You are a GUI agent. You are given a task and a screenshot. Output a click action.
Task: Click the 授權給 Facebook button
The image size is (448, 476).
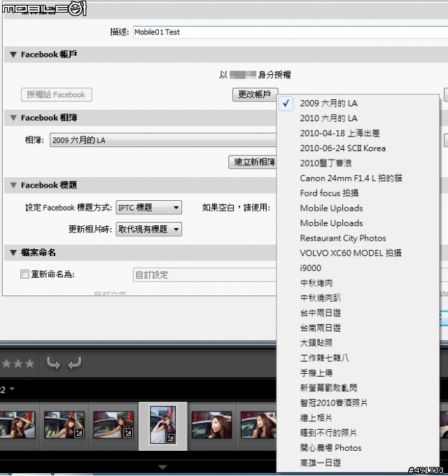(x=57, y=94)
